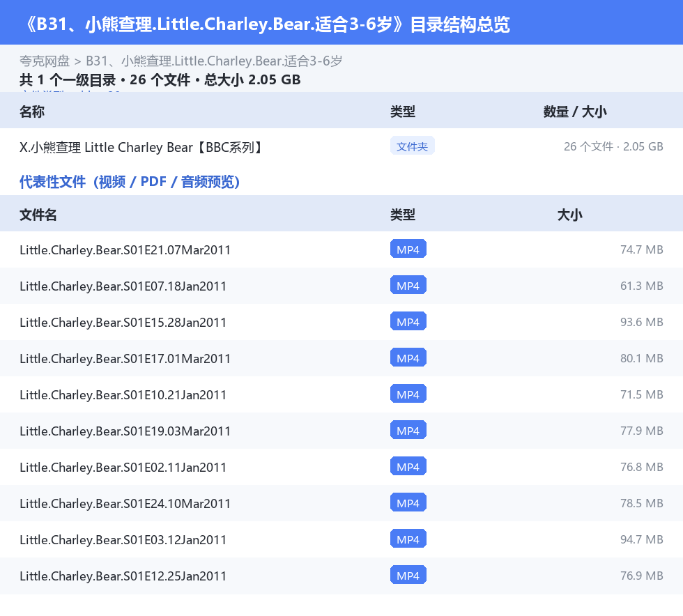Click the 文件夹 type badge
The image size is (683, 616).
(x=412, y=146)
